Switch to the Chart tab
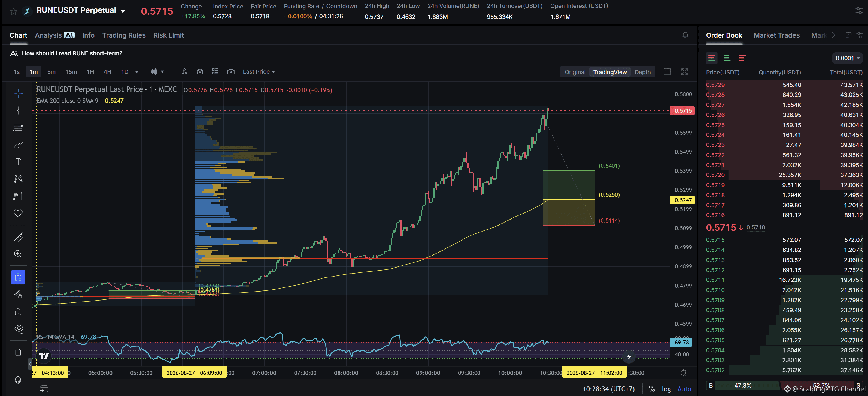The image size is (868, 396). (18, 35)
